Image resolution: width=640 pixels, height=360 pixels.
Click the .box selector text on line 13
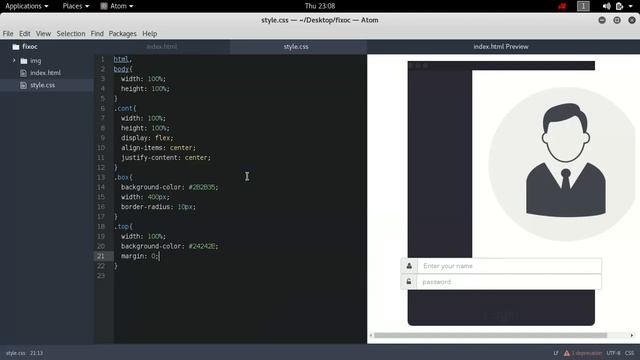pos(122,177)
